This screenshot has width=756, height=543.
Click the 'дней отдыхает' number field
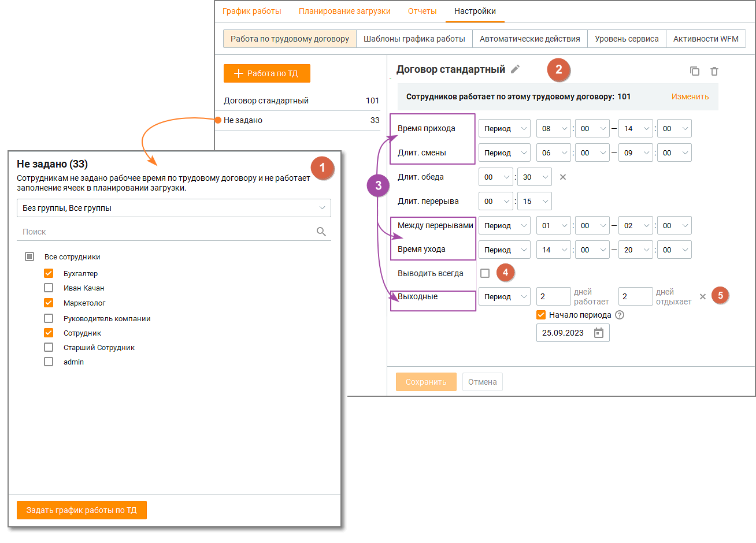[636, 296]
